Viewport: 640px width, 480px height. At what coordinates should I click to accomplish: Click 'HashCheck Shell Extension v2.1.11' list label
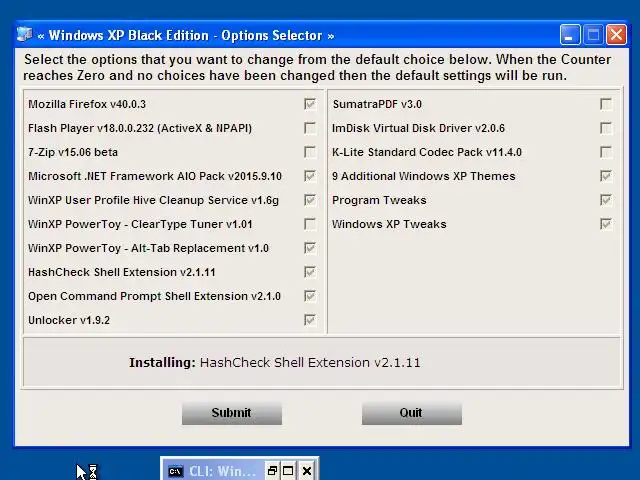tap(122, 272)
